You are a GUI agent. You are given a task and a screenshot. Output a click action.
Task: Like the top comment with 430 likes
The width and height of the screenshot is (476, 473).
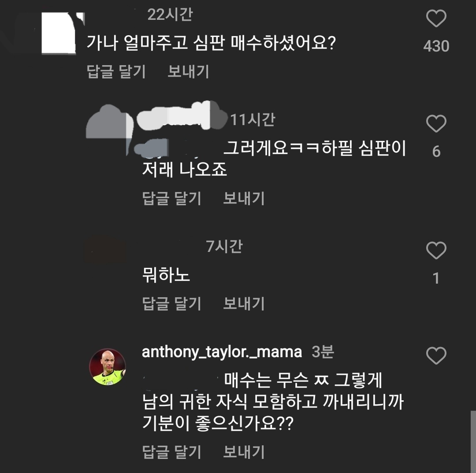[x=436, y=19]
